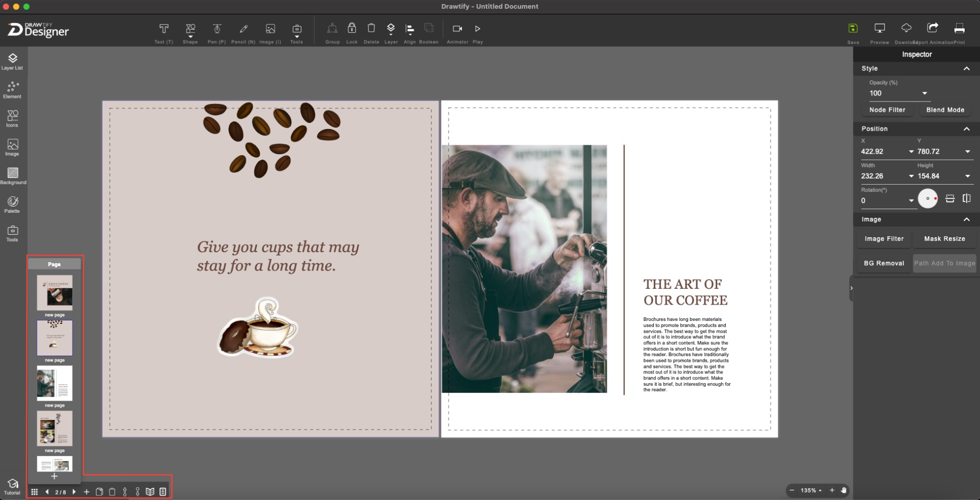
Task: Collapse the Style section
Action: [x=966, y=68]
